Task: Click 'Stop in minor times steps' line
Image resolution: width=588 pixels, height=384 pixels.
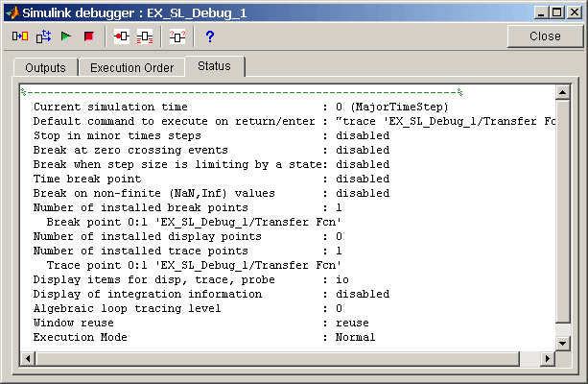Action: (211, 135)
